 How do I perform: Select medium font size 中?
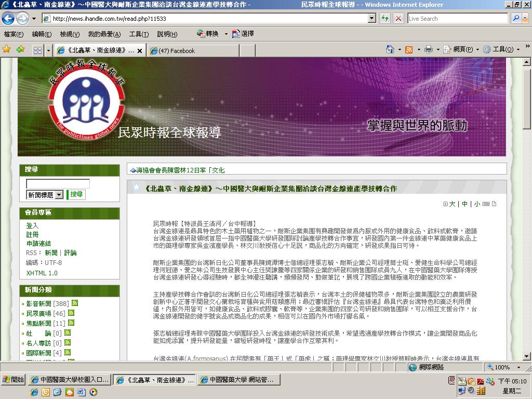click(464, 204)
